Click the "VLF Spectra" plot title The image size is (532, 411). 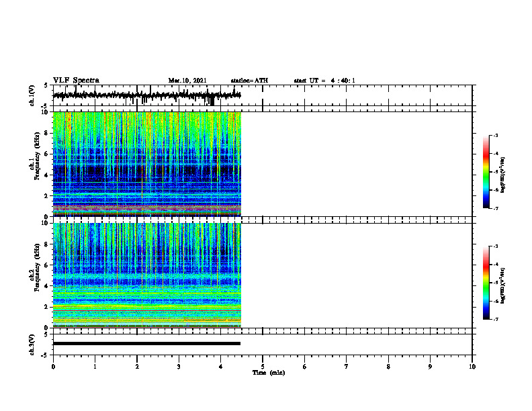point(76,81)
